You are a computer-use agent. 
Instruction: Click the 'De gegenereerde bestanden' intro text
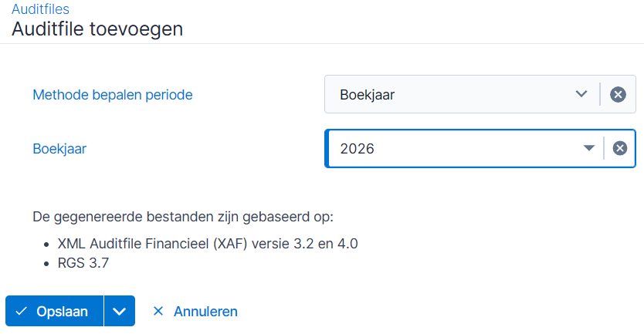183,217
